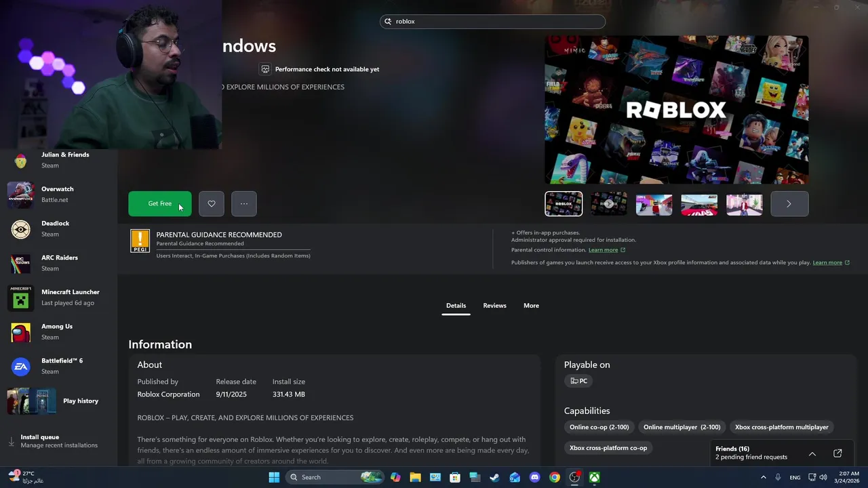Click the Battlefield EA icon
868x488 pixels.
click(x=20, y=367)
